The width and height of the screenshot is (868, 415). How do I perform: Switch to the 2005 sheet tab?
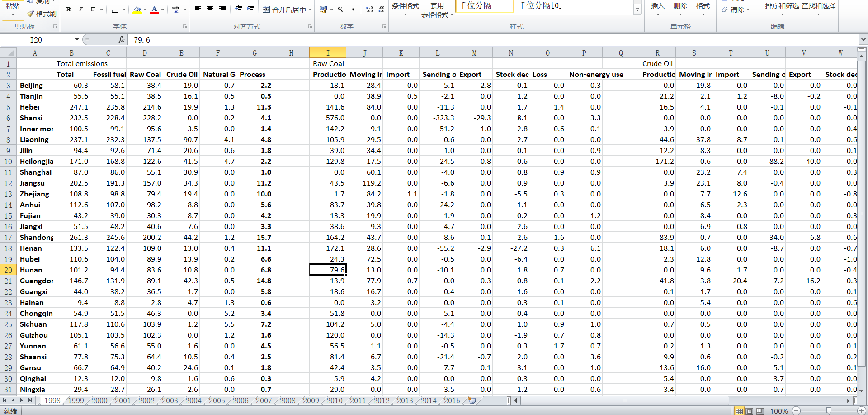(217, 401)
